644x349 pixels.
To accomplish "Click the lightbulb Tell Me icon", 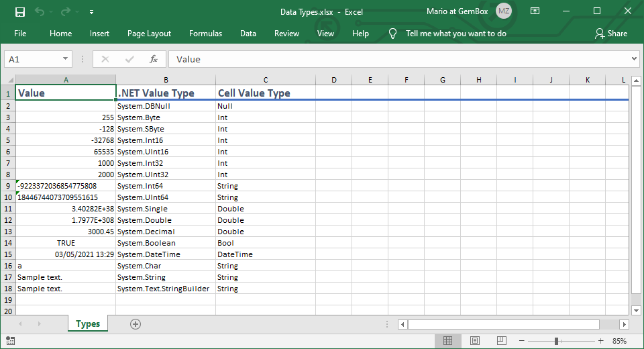I will pyautogui.click(x=393, y=34).
